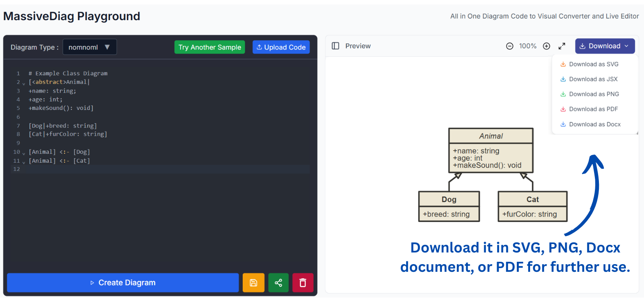Zoom in with the plus circle icon

(546, 46)
